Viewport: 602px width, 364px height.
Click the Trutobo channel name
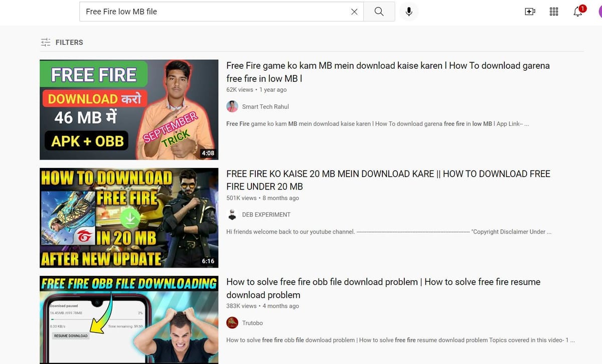pyautogui.click(x=253, y=323)
